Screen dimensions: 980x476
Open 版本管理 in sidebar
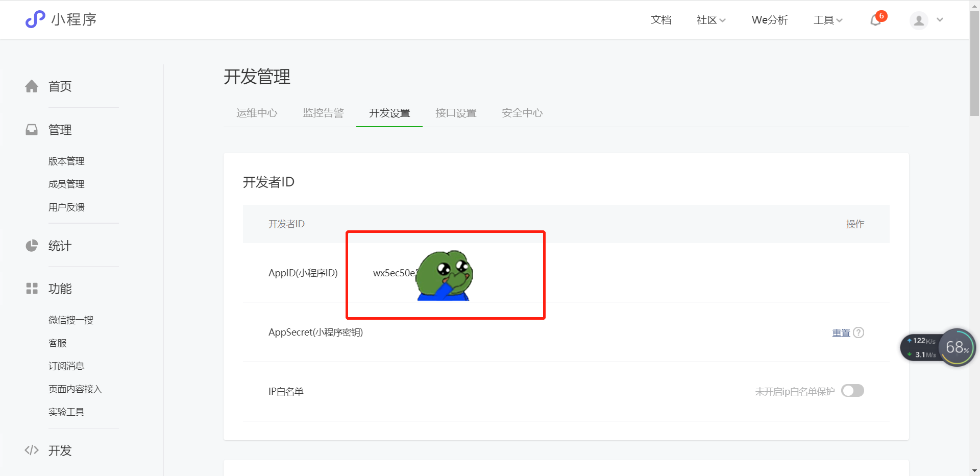point(66,161)
